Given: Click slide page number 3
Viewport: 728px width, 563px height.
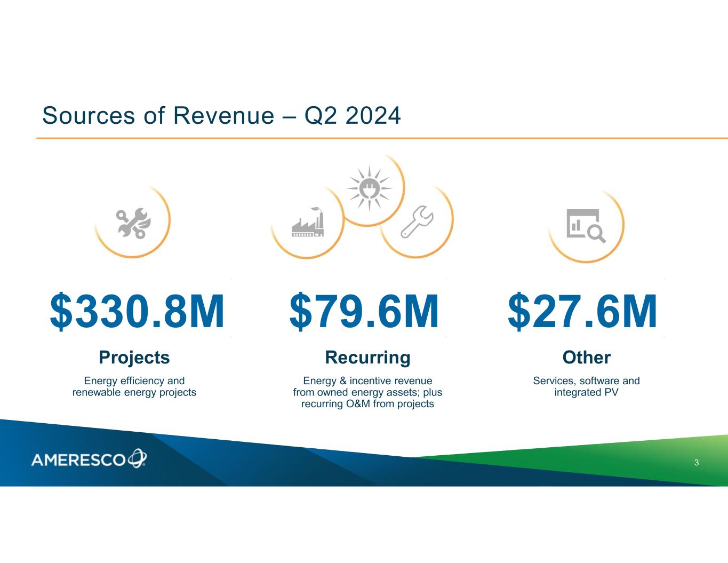Looking at the screenshot, I should tap(697, 463).
